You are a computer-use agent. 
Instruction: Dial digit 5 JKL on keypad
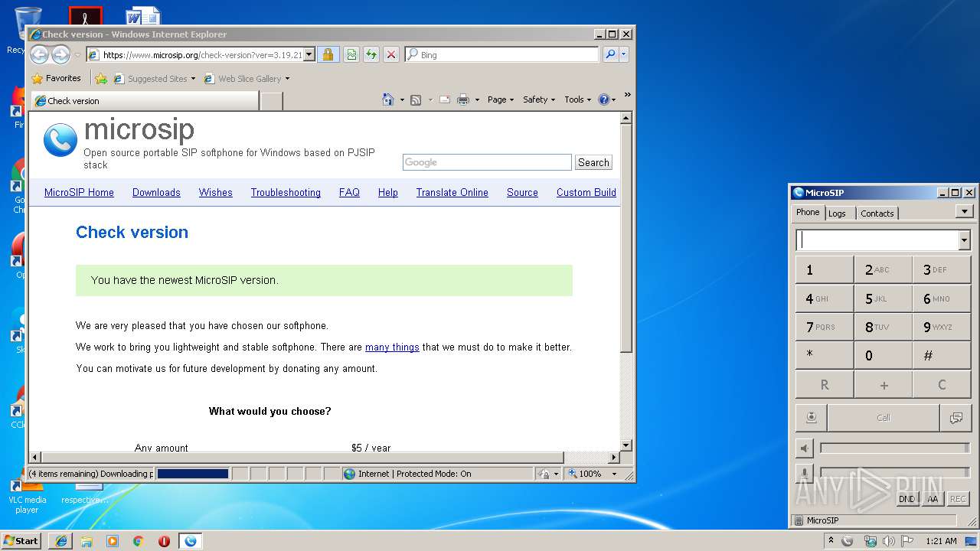click(x=883, y=298)
